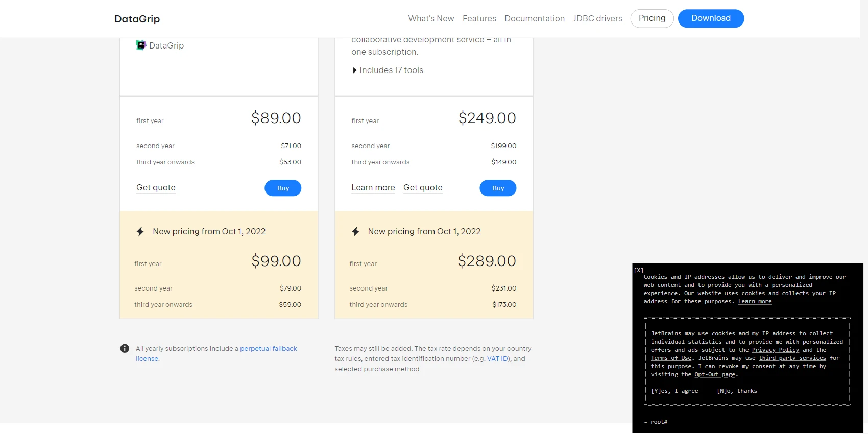Click the blue Download button

point(711,18)
